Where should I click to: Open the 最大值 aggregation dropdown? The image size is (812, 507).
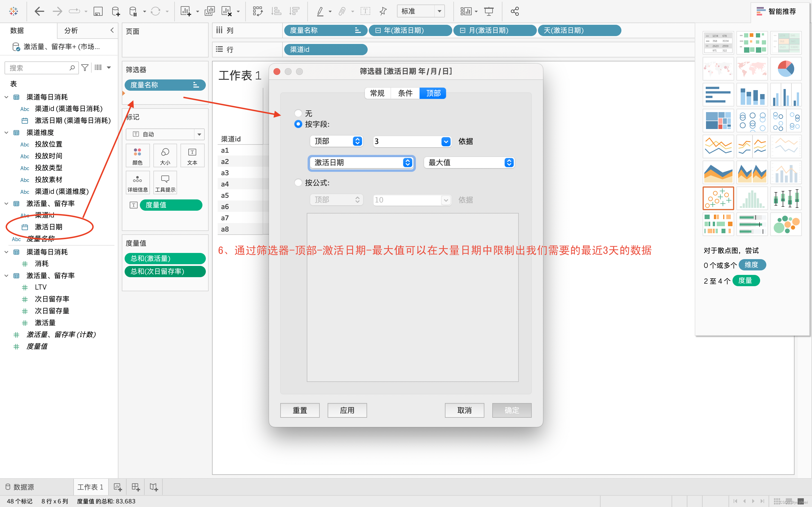(x=469, y=163)
